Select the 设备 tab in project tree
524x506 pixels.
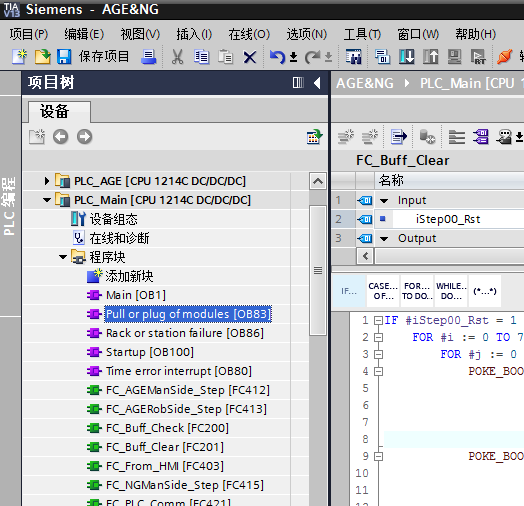point(59,112)
